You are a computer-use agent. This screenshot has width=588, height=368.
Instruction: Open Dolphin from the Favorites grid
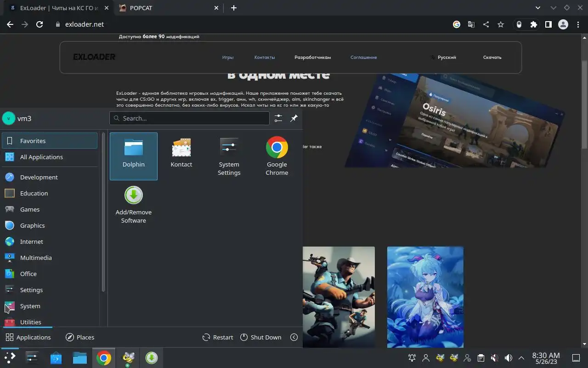pos(134,156)
